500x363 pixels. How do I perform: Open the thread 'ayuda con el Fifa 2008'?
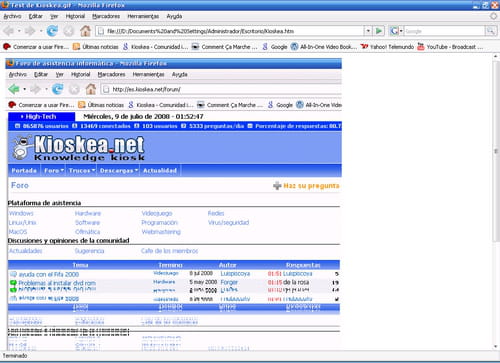tap(49, 274)
